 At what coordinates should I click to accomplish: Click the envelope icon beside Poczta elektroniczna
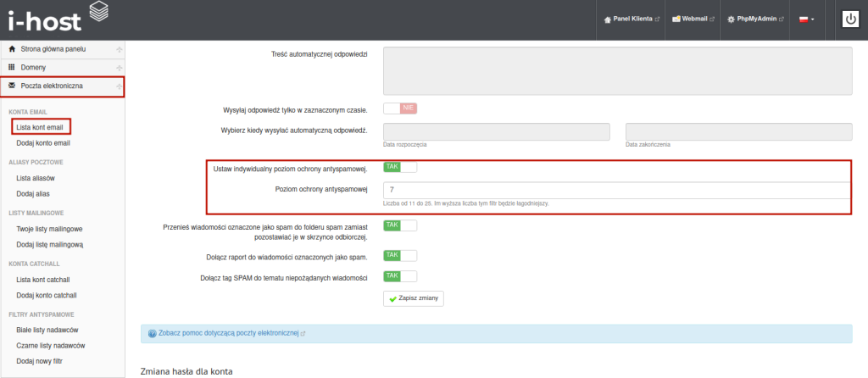point(12,86)
